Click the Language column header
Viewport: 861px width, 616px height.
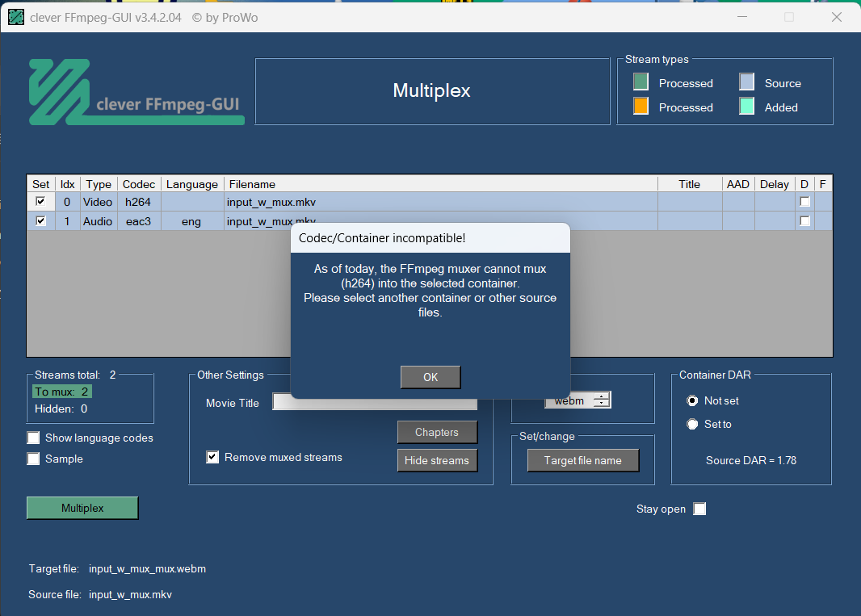(x=192, y=184)
